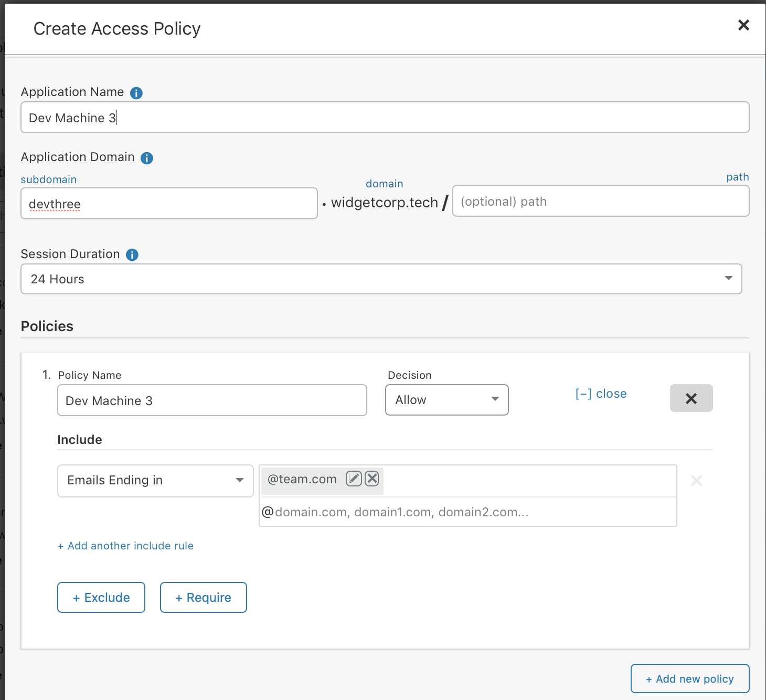Delete the Emails Ending in include rule

click(696, 480)
